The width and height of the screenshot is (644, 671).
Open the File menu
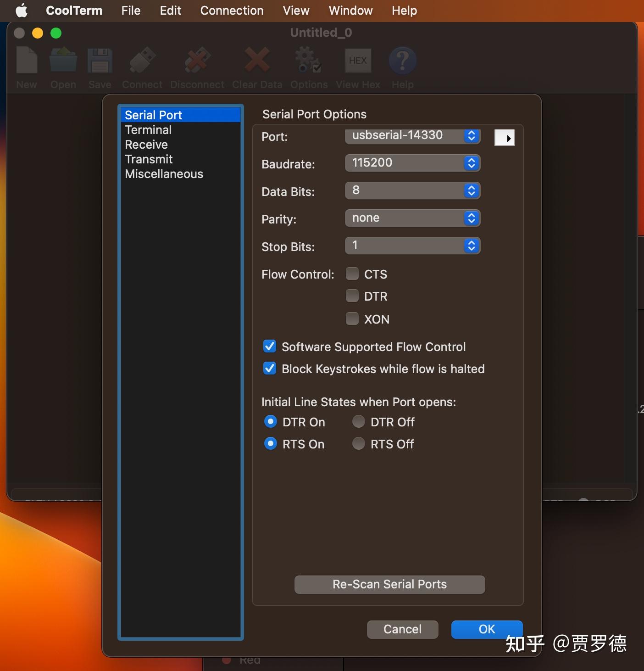tap(131, 11)
